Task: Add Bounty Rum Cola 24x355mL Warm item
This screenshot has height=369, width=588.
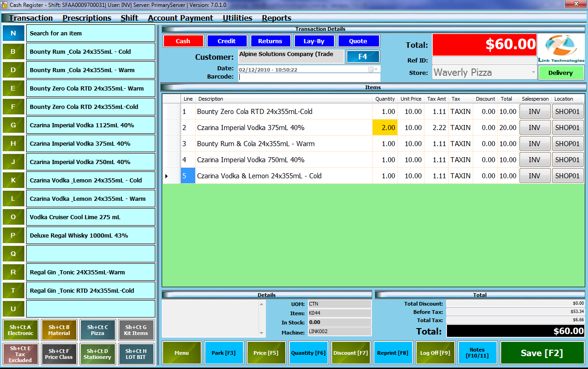Action: pyautogui.click(x=90, y=70)
